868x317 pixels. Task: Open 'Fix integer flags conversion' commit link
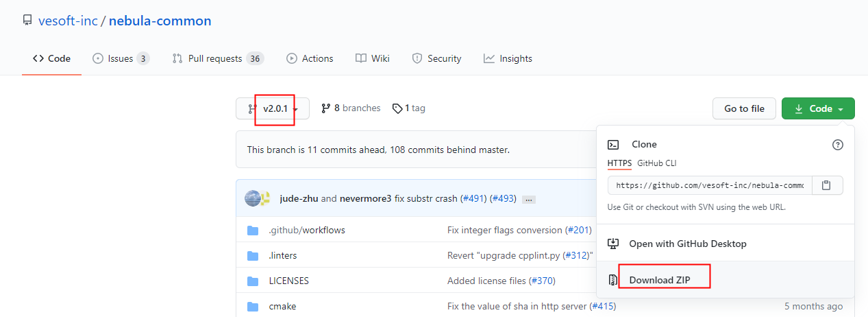[505, 230]
